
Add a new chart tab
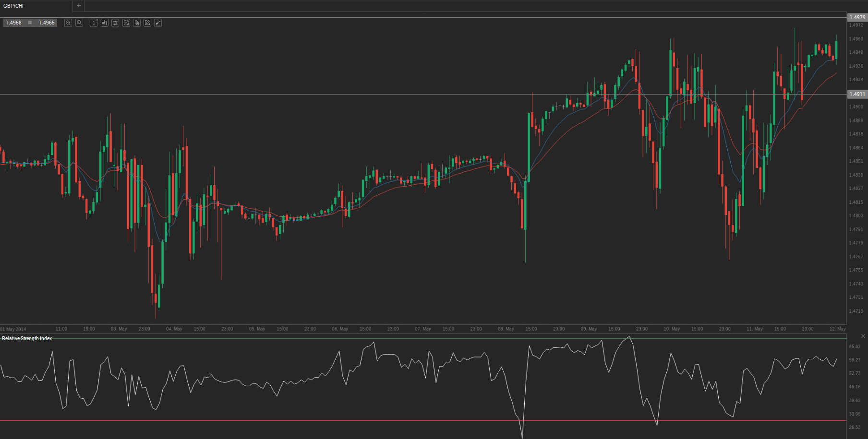coord(79,6)
